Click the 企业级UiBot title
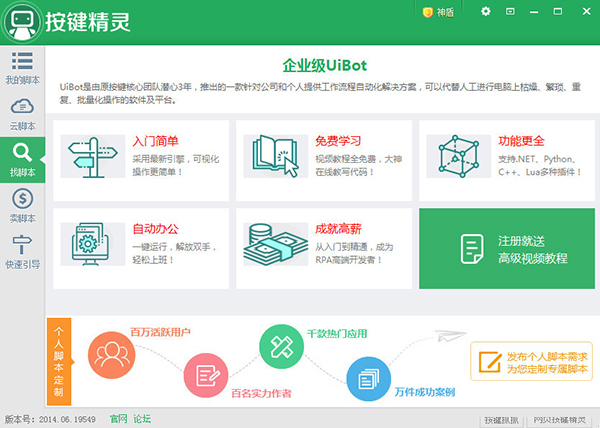Screen dimensions: 600x428 click(x=324, y=65)
